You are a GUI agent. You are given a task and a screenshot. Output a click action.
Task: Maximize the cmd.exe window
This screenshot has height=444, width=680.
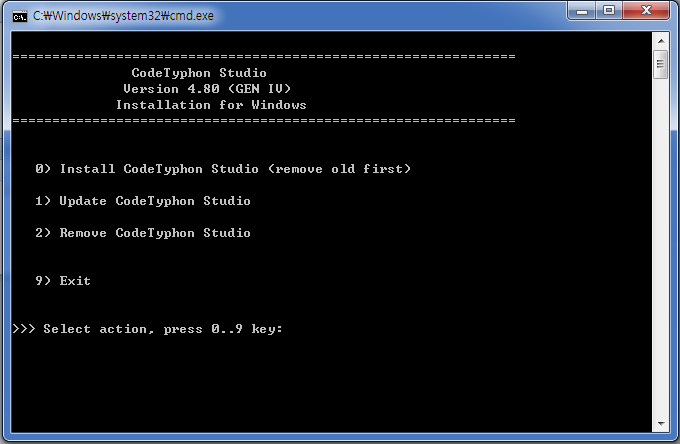coord(609,10)
